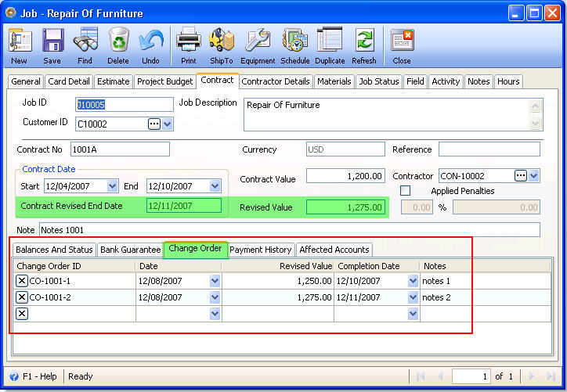The width and height of the screenshot is (567, 392).
Task: Click the Job window title bar app icon
Action: click(11, 13)
